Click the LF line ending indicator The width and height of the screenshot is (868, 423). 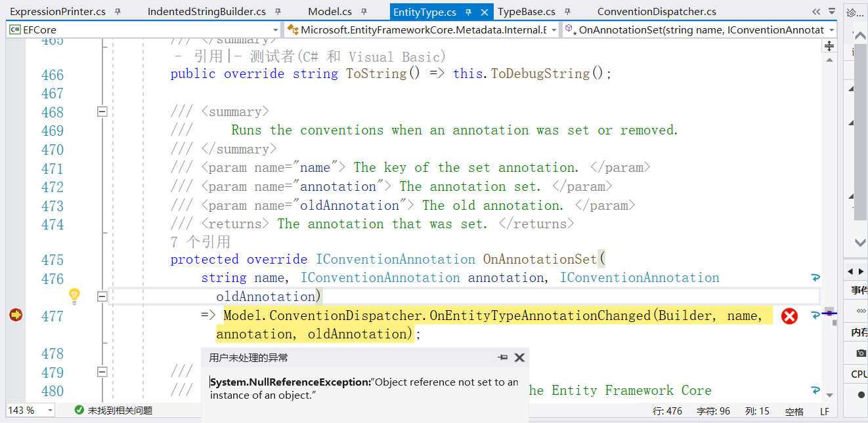[824, 411]
